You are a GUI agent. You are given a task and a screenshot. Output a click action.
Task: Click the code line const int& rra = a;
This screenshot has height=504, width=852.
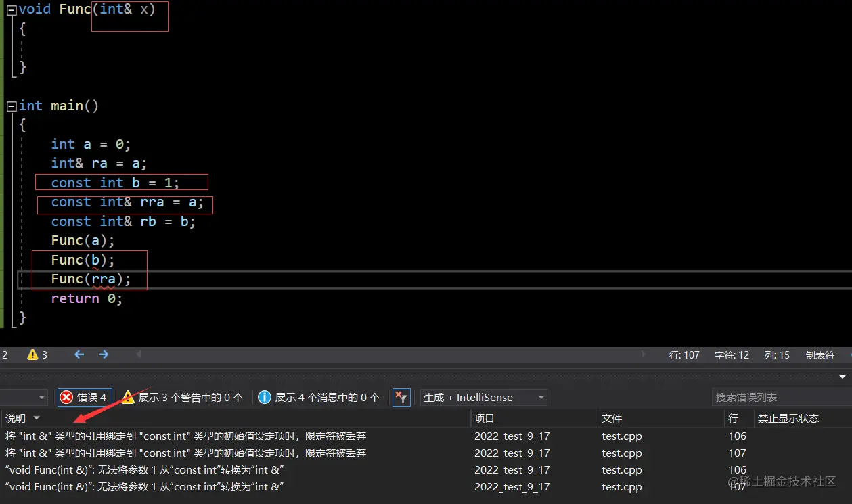pyautogui.click(x=127, y=202)
